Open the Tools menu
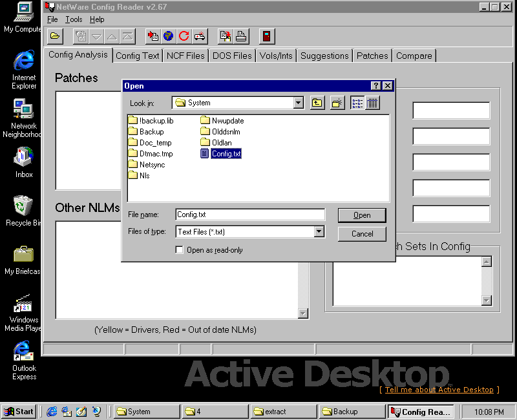This screenshot has width=517, height=420. (74, 19)
